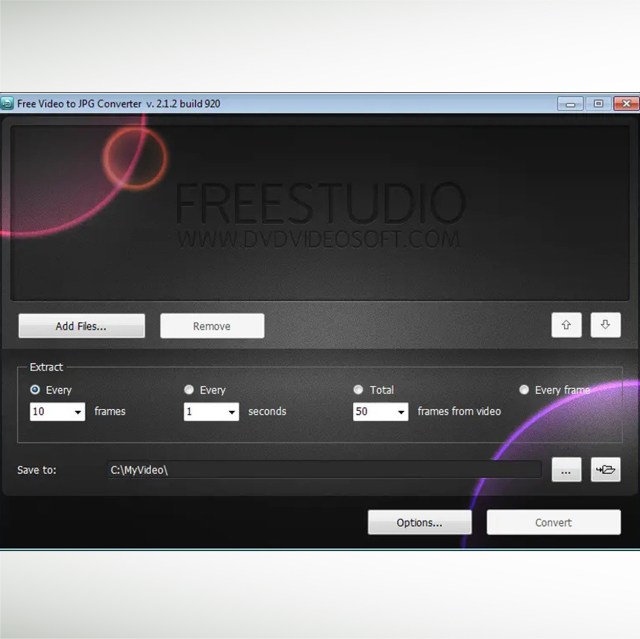Screen dimensions: 640x639
Task: Click the Save to path field C:\MyVideo\
Action: (324, 470)
